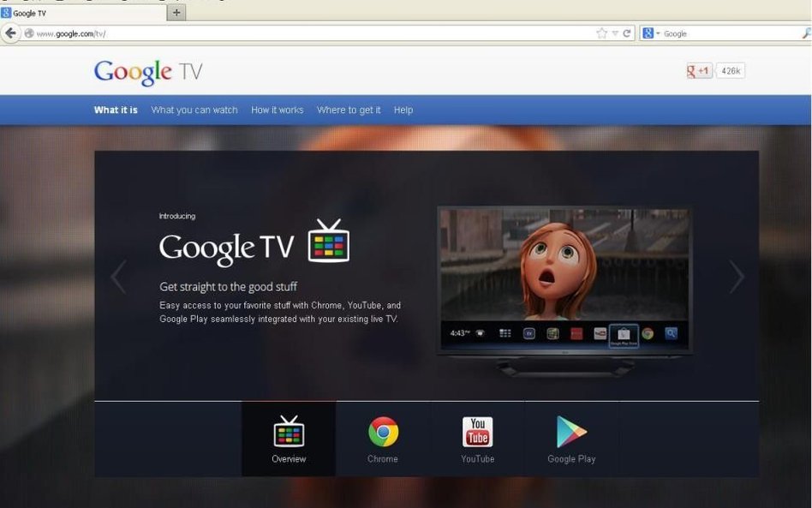812x508 pixels.
Task: Click the 426k plus-one count bubble
Action: (730, 71)
